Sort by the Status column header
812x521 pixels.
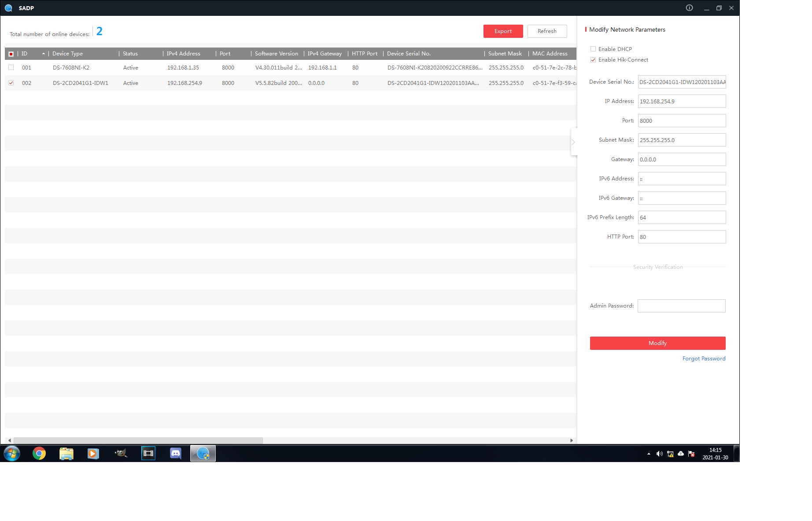[130, 54]
